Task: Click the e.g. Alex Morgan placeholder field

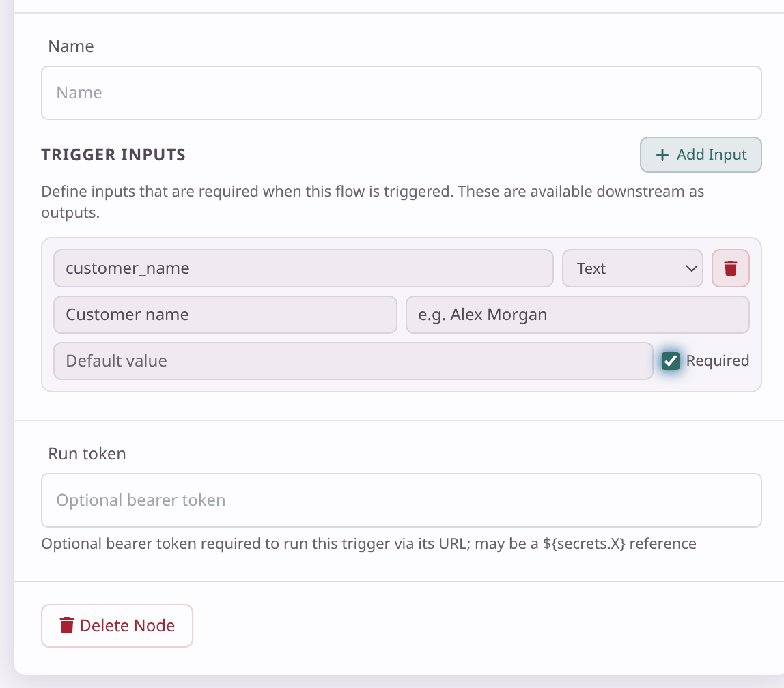Action: pos(578,315)
